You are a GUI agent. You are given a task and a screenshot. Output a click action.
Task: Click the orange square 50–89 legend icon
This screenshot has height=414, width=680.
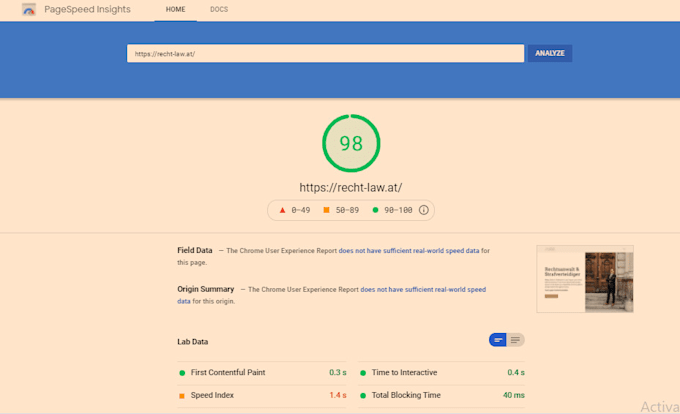click(x=327, y=210)
